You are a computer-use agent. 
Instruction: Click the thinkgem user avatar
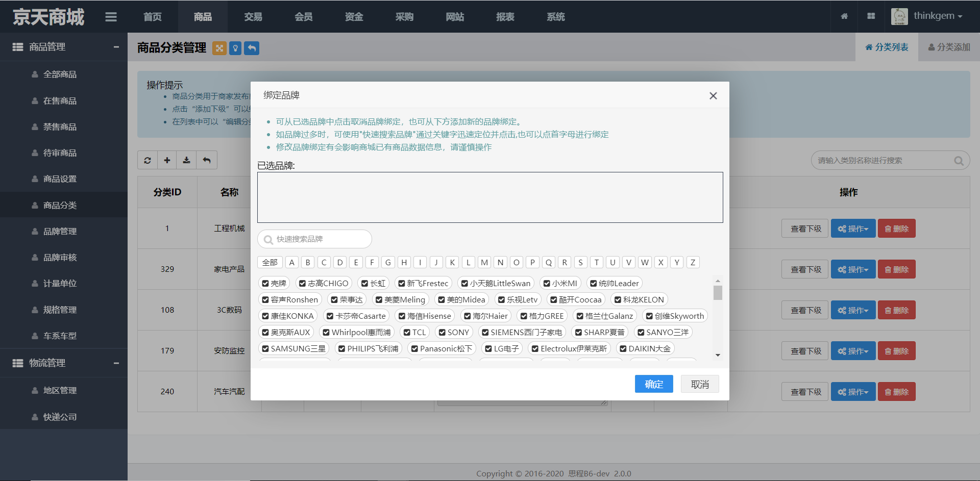pyautogui.click(x=899, y=16)
